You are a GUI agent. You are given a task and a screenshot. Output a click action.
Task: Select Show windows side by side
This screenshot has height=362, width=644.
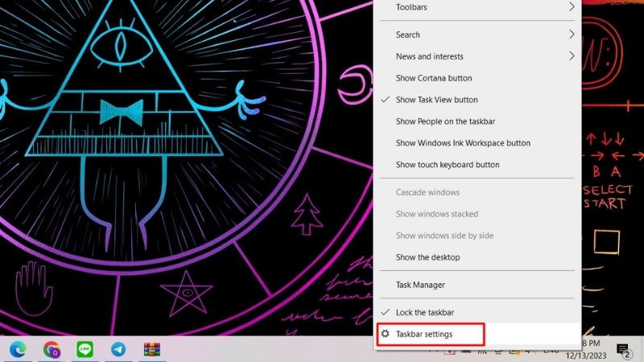point(477,236)
